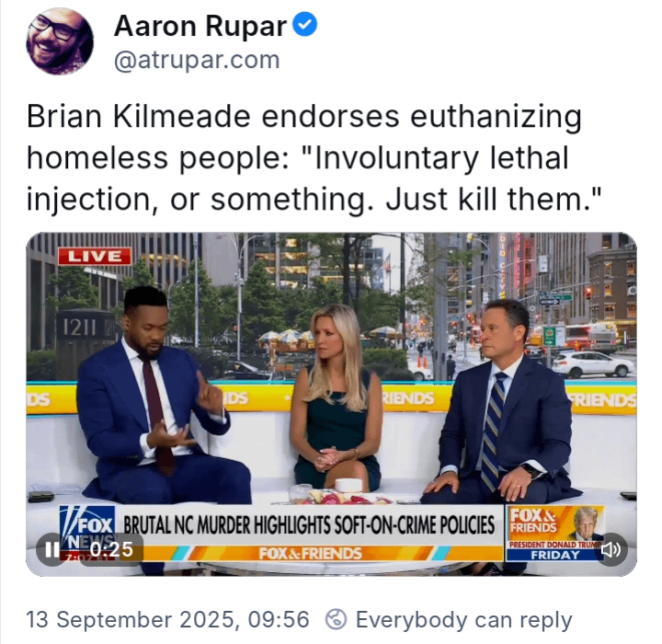The image size is (662, 644).
Task: Open the @atrupar.com handle link
Action: click(x=197, y=60)
